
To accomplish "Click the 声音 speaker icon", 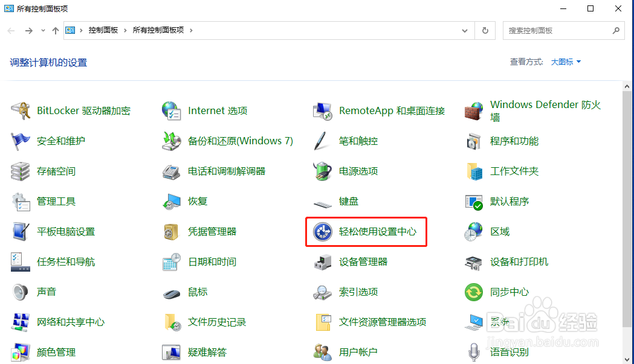I will point(20,292).
